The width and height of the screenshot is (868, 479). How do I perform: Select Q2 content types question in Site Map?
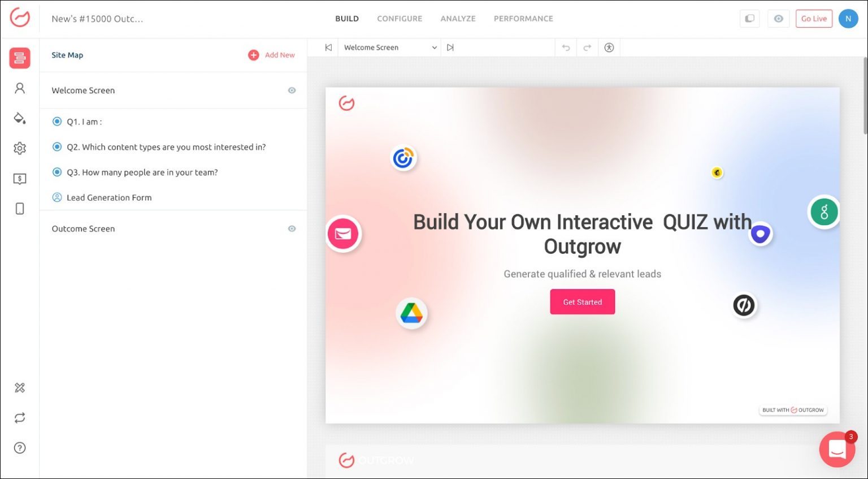click(x=166, y=147)
